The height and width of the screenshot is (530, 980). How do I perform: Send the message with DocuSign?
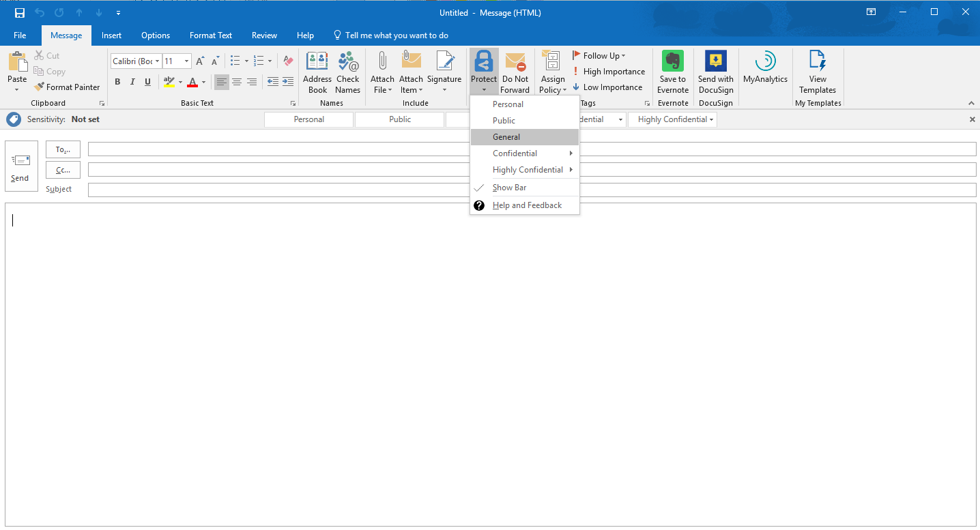[715, 72]
